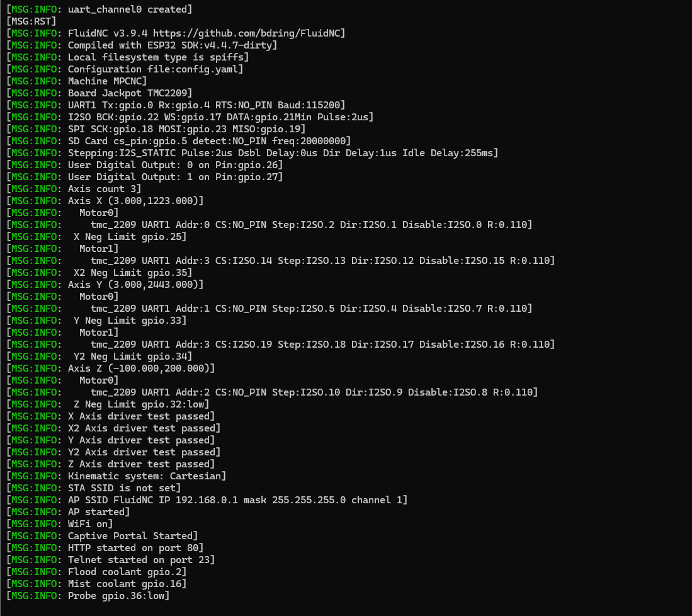Click the Telnet started on port 23 line

click(x=111, y=559)
